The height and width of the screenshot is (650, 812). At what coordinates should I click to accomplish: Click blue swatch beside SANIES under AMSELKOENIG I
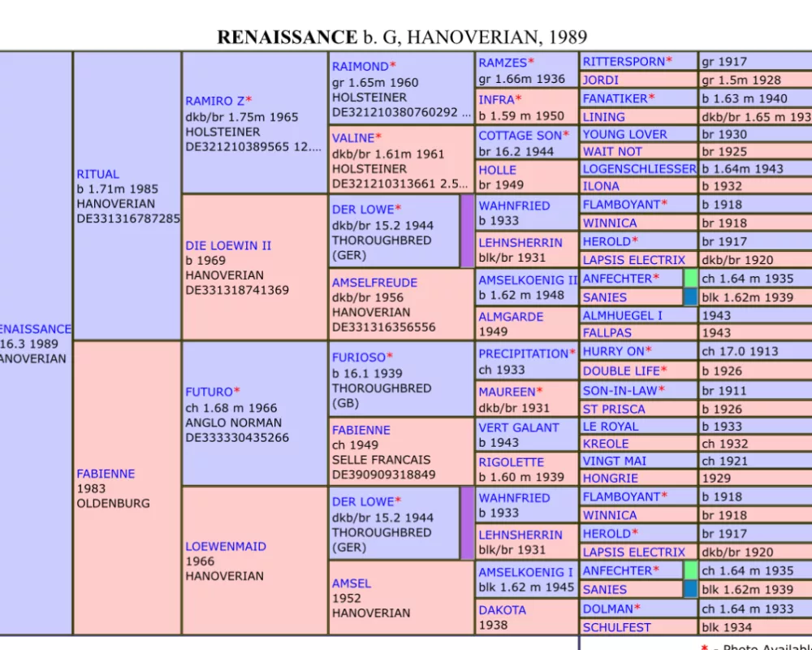690,589
